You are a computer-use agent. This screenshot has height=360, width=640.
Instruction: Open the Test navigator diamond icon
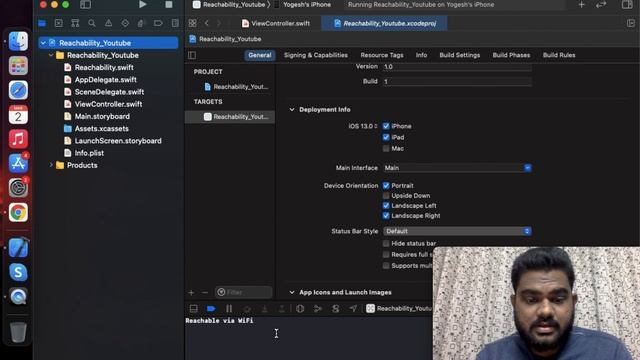pyautogui.click(x=125, y=23)
